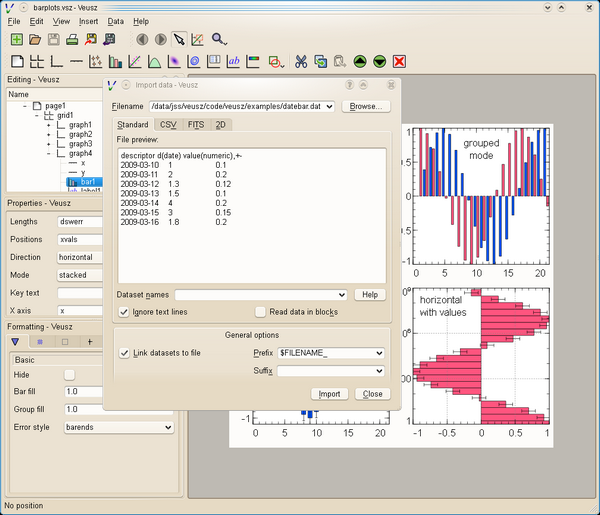
Task: Toggle the Ignore text lines checkbox
Action: 124,312
